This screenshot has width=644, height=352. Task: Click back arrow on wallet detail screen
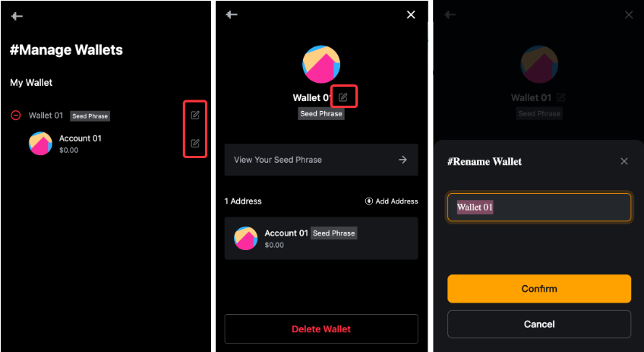coord(232,14)
